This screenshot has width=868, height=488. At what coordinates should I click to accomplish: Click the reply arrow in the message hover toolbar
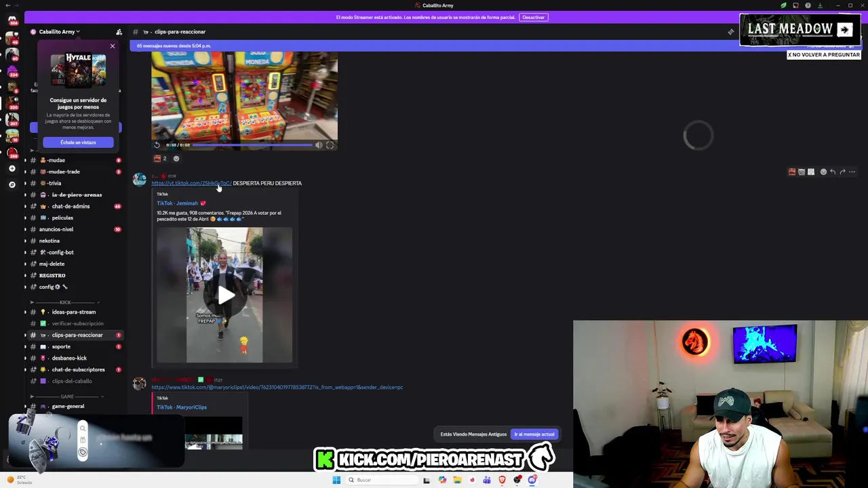(x=833, y=172)
